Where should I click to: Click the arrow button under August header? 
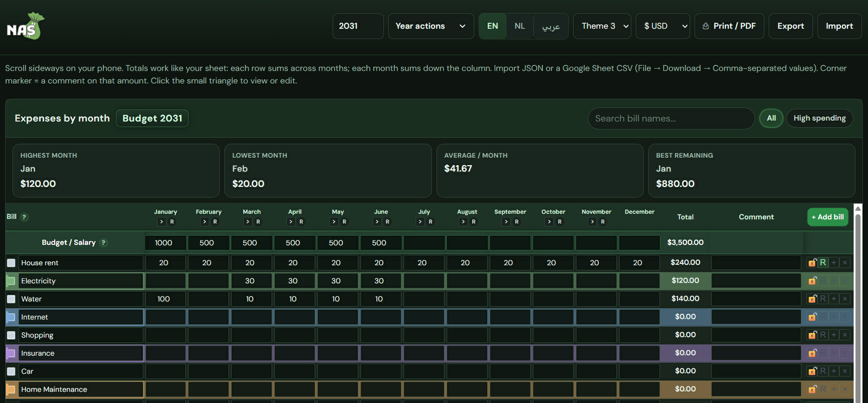[x=463, y=222]
